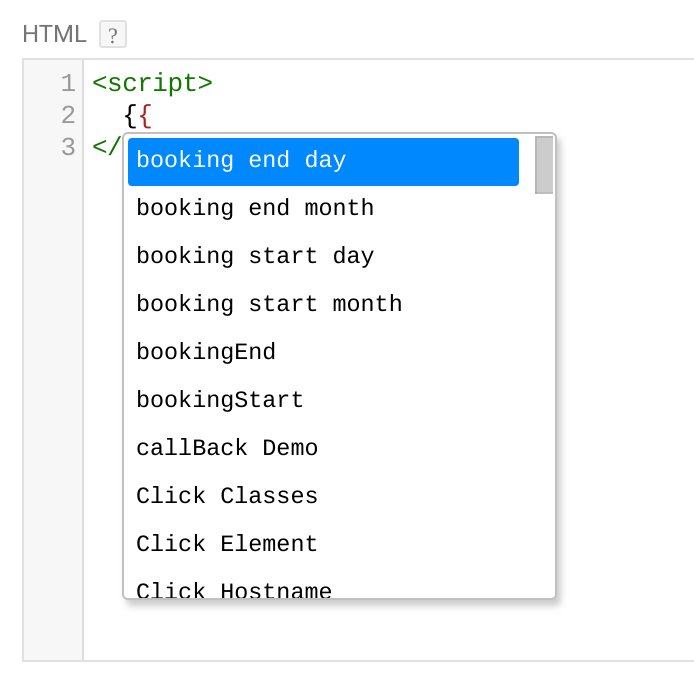Screen dimensions: 694x678
Task: Select 'booking end day' autocomplete suggestion
Action: [x=323, y=162]
